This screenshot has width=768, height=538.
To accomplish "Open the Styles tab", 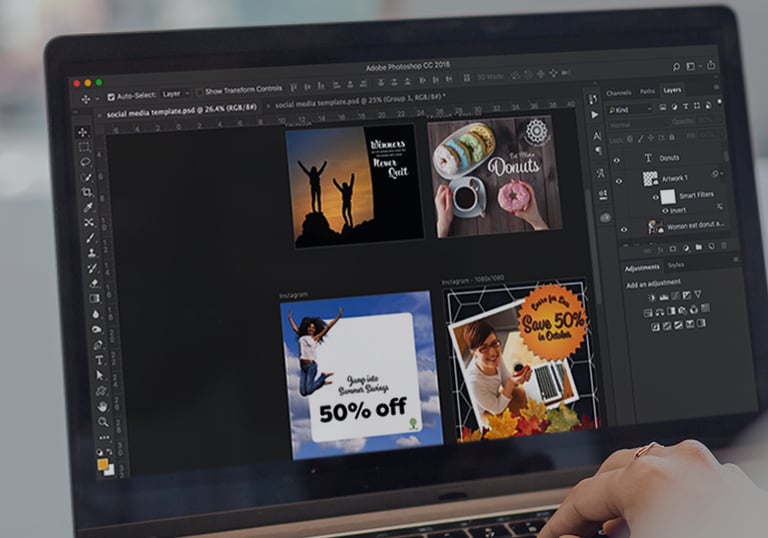I will [675, 265].
